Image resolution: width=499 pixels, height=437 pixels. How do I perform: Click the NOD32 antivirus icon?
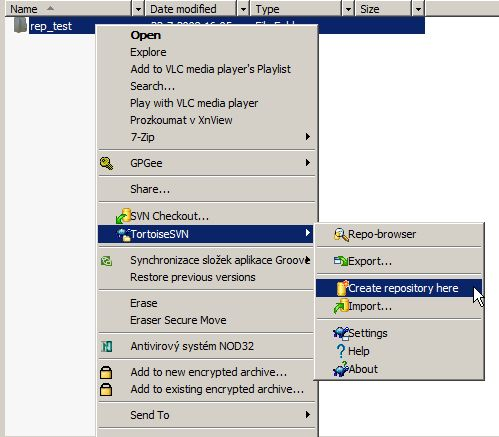click(106, 346)
